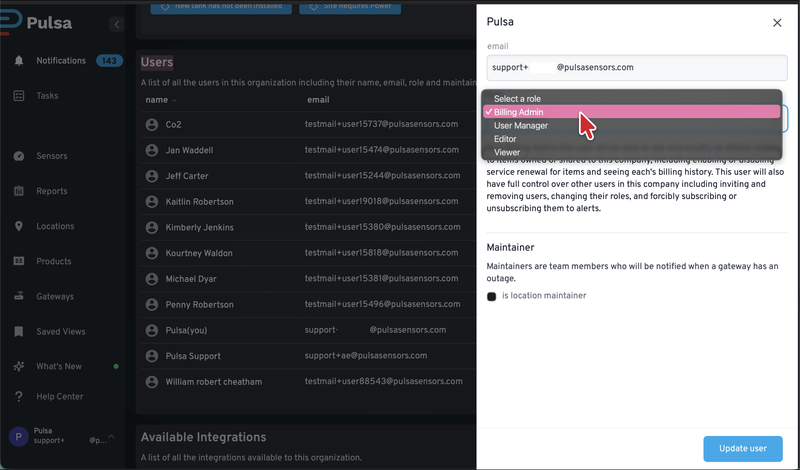Click the email column header
Viewport: 800px width, 470px height.
(x=318, y=100)
